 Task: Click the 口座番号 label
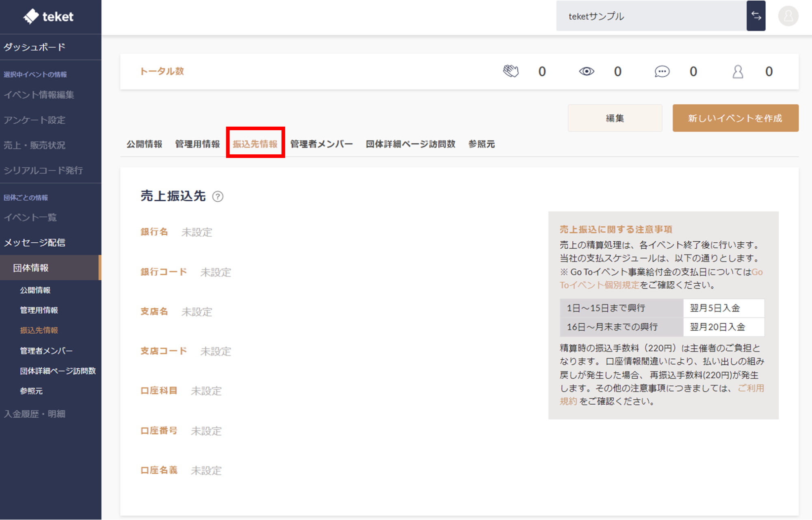159,430
